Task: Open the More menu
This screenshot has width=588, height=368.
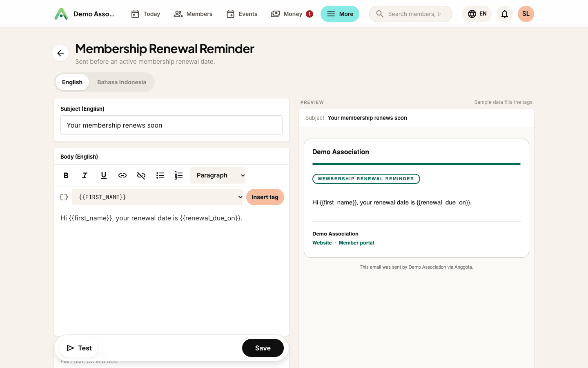Action: [340, 14]
